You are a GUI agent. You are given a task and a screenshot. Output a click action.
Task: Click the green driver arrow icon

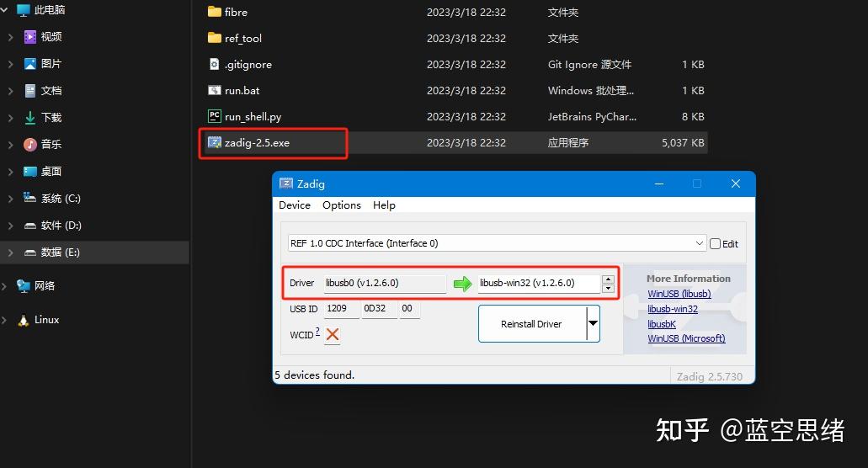tap(462, 284)
